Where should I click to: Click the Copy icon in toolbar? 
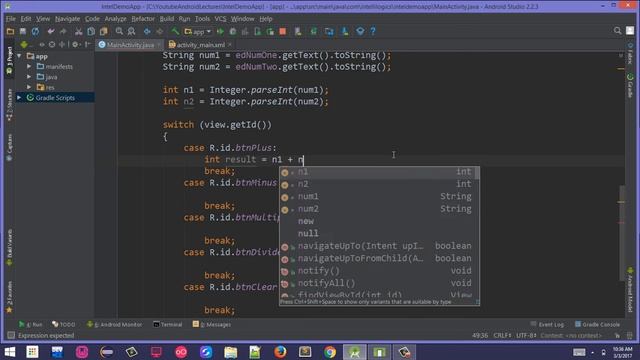[x=91, y=31]
